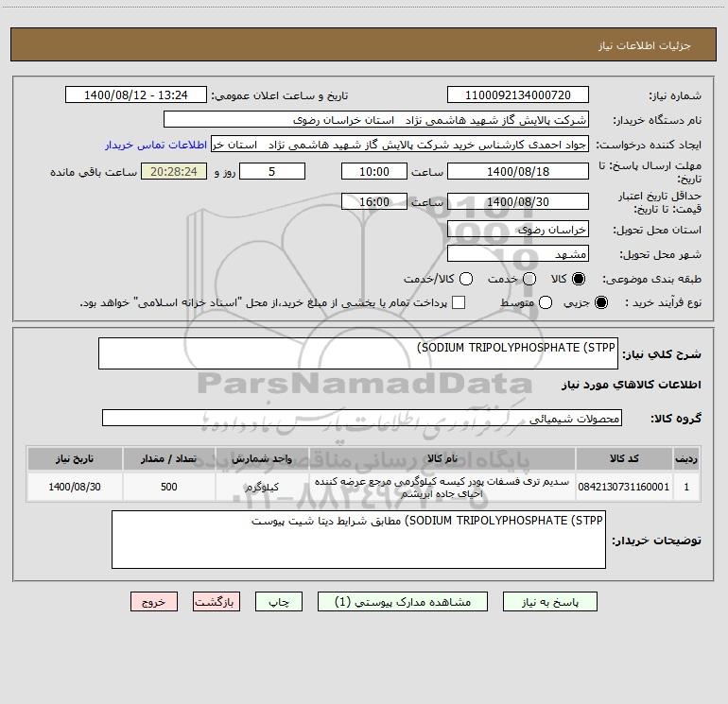Screen dimensions: 728x704
Task: Click the تعداد / مقدار column header
Action: pyautogui.click(x=169, y=459)
